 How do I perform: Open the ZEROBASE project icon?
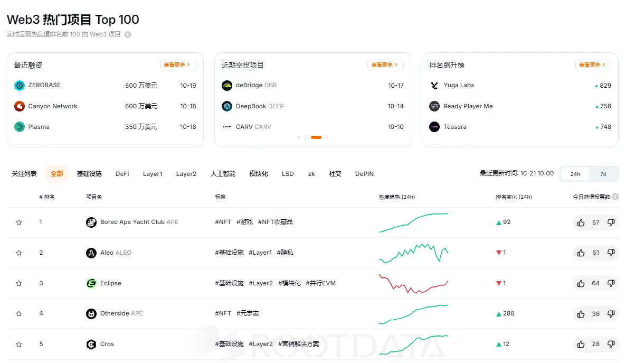[x=20, y=85]
